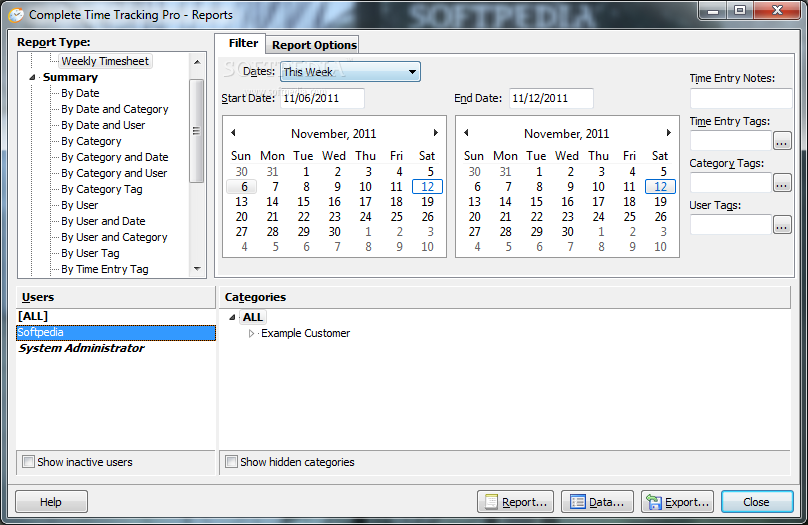
Task: Click month title in End Date calendar
Action: click(x=566, y=133)
